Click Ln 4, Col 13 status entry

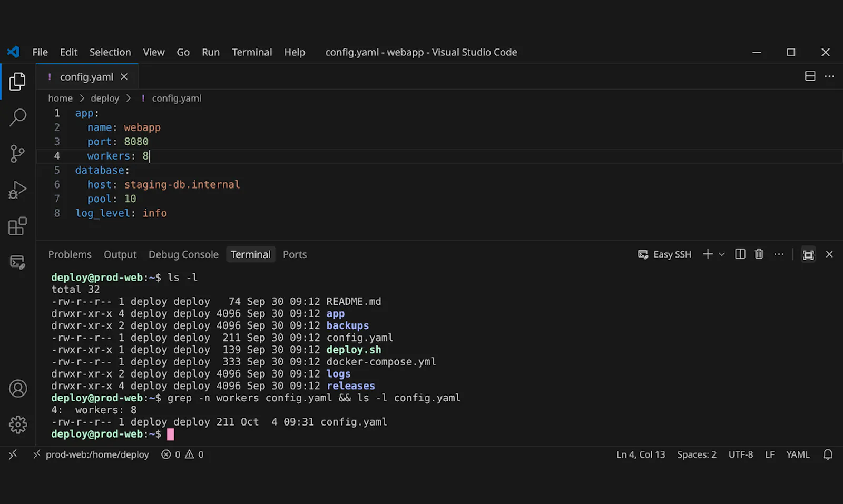point(641,454)
